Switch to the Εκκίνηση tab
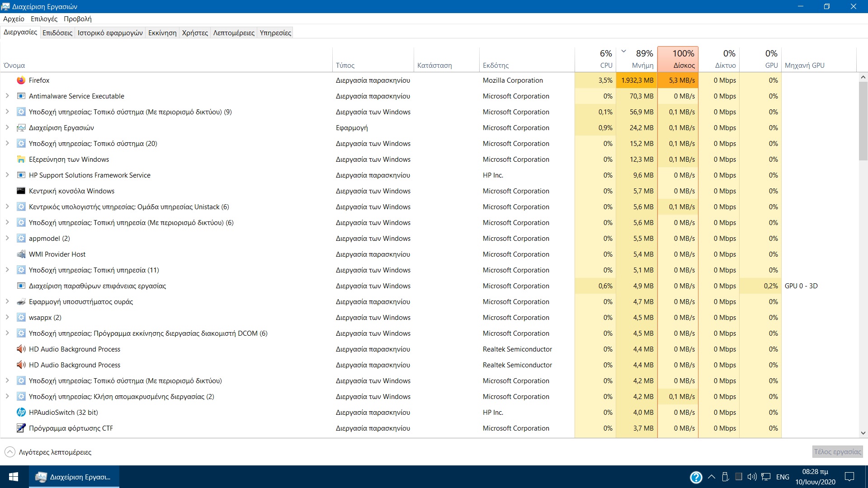 point(162,33)
